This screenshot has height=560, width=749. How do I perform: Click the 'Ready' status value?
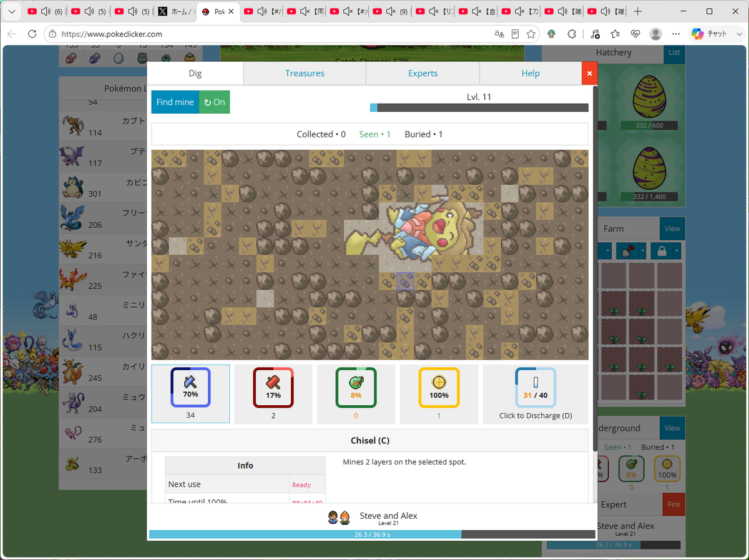pyautogui.click(x=301, y=485)
